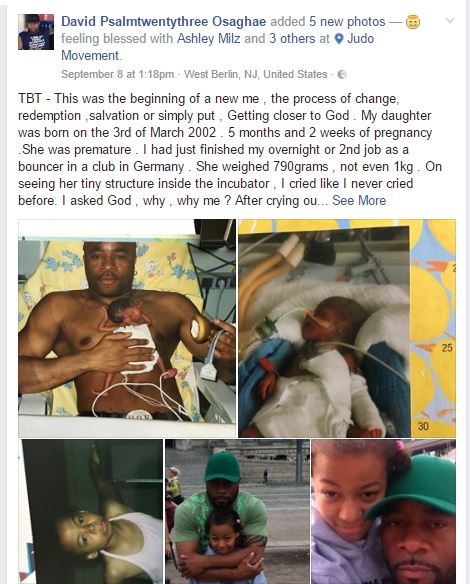Open photo of man hugging little girl
Viewport: 470px width, 584px height.
click(x=237, y=512)
